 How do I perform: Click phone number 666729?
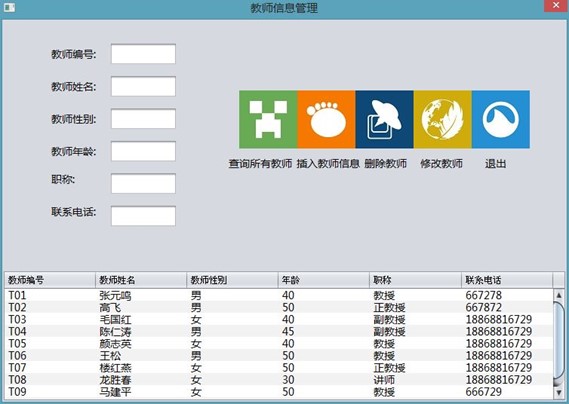(484, 392)
